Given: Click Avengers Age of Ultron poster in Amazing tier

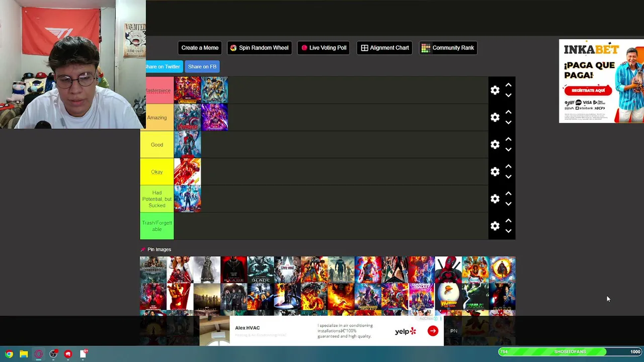Looking at the screenshot, I should [187, 118].
